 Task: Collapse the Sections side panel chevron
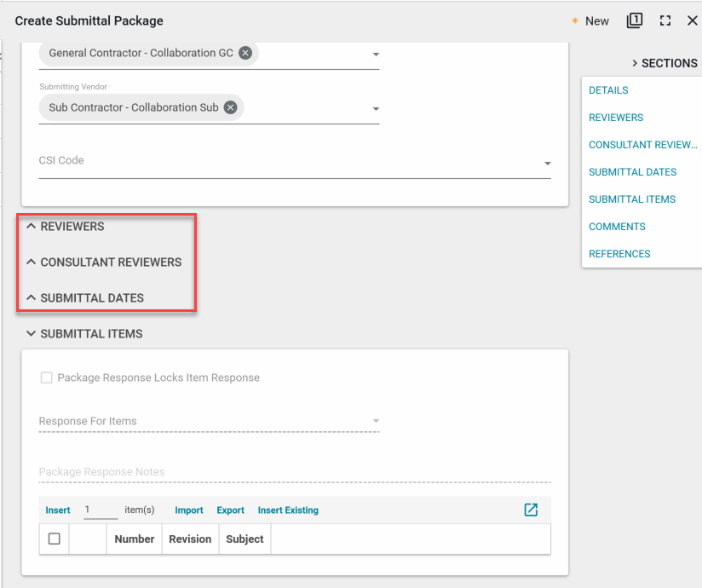pyautogui.click(x=635, y=63)
